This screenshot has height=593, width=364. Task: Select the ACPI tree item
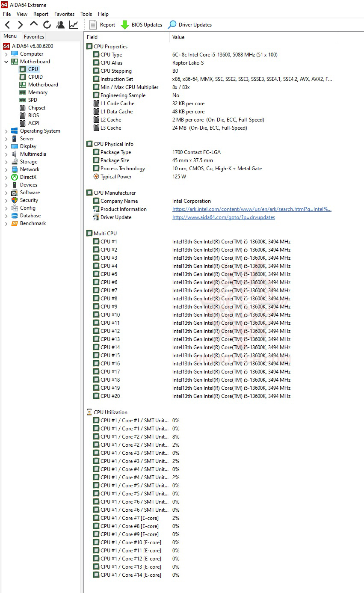pyautogui.click(x=34, y=123)
